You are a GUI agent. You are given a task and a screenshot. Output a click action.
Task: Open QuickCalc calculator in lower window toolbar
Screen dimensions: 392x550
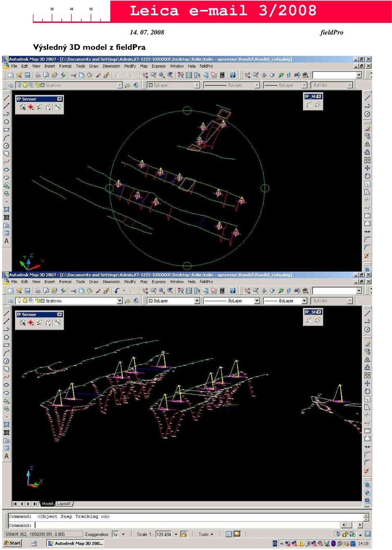point(222,291)
